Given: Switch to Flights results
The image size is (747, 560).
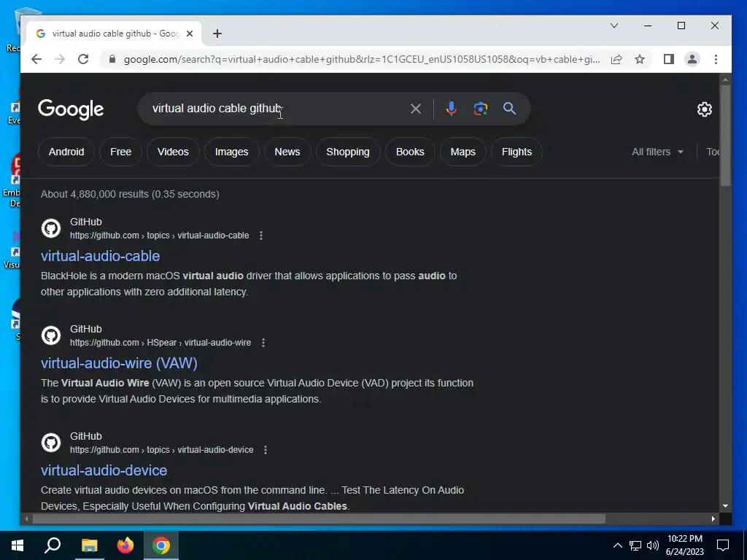Looking at the screenshot, I should tap(516, 152).
